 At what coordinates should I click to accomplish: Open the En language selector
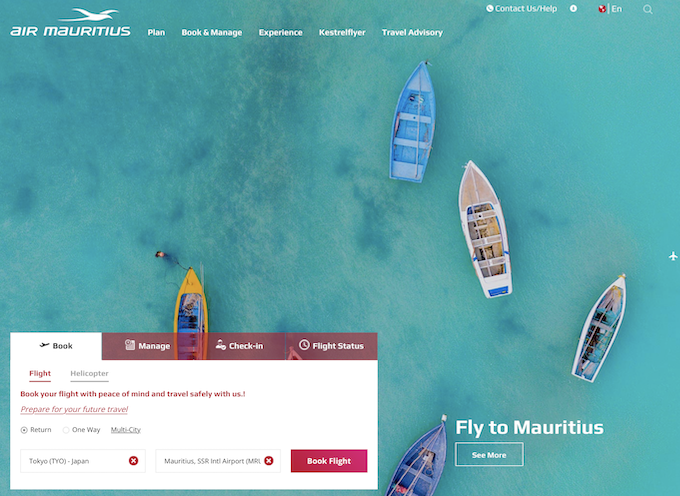617,9
